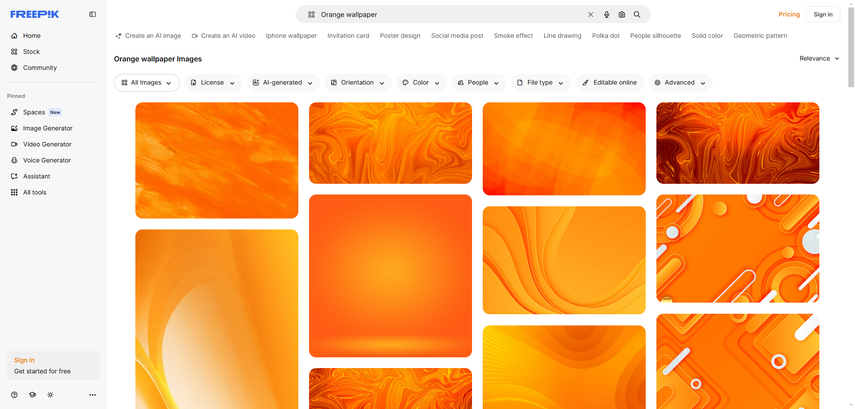Open orange image with white stripes and circles
855x409 pixels.
738,249
